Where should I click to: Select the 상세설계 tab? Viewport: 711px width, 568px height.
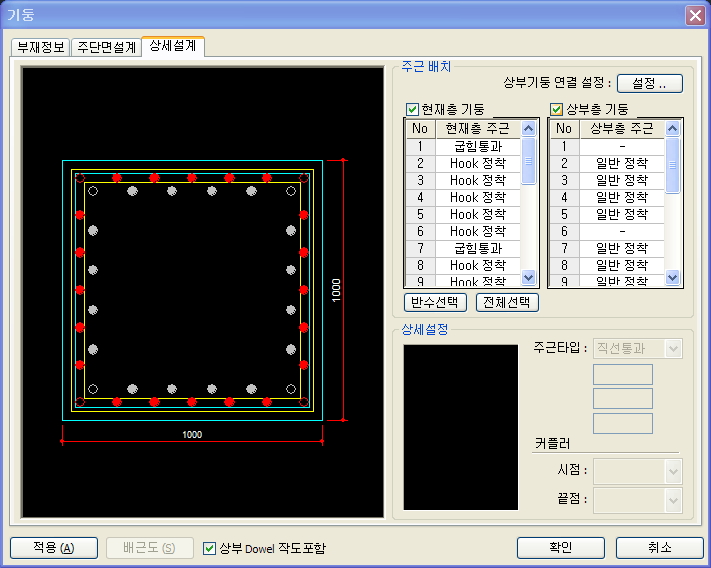173,46
